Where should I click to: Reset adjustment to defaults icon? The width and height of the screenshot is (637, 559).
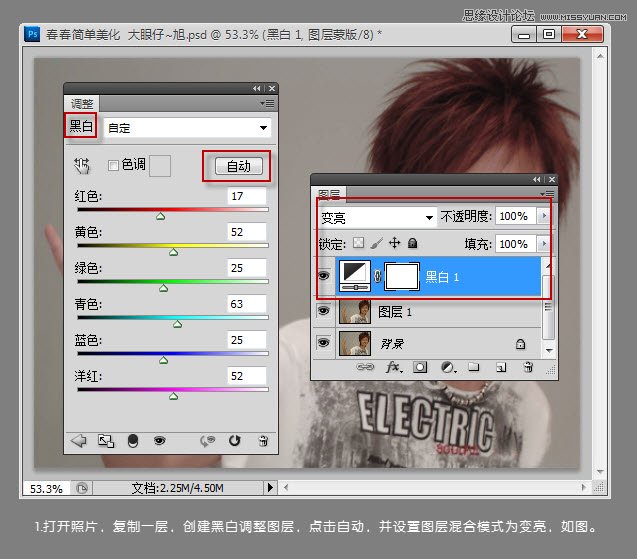[235, 440]
